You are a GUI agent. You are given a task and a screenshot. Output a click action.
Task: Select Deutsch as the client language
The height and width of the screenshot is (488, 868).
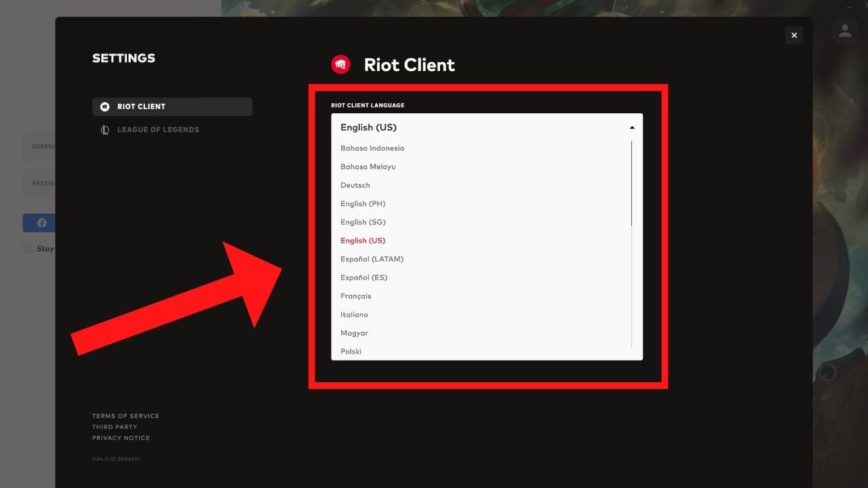tap(355, 184)
